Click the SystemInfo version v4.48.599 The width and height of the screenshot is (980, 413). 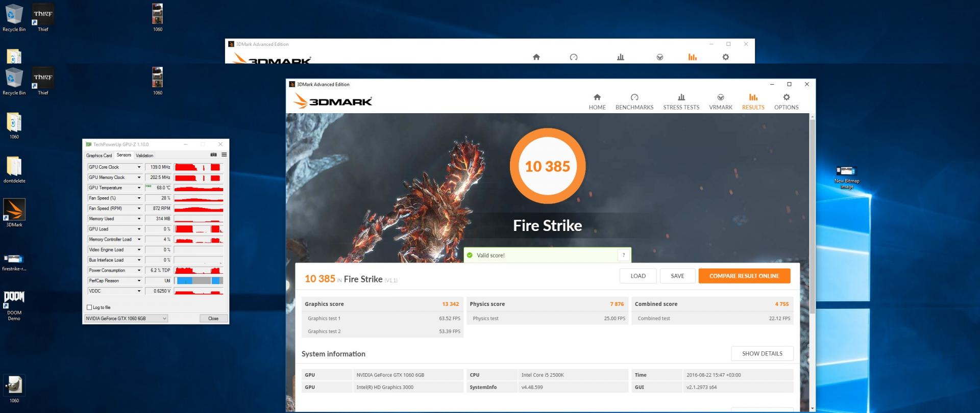pyautogui.click(x=532, y=387)
